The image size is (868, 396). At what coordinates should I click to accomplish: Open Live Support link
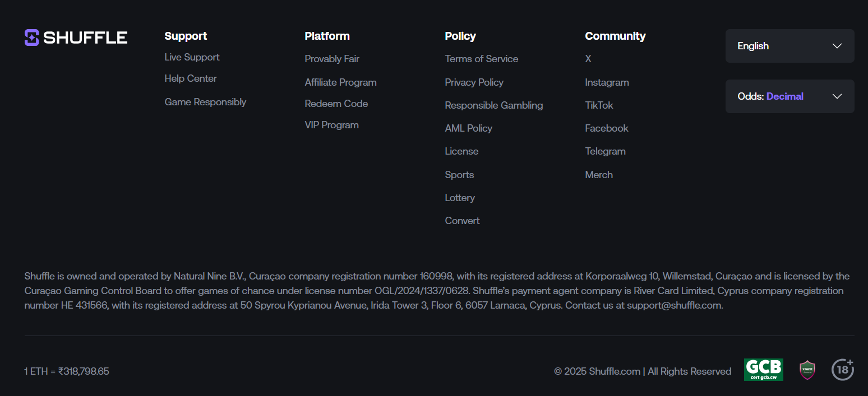(192, 57)
